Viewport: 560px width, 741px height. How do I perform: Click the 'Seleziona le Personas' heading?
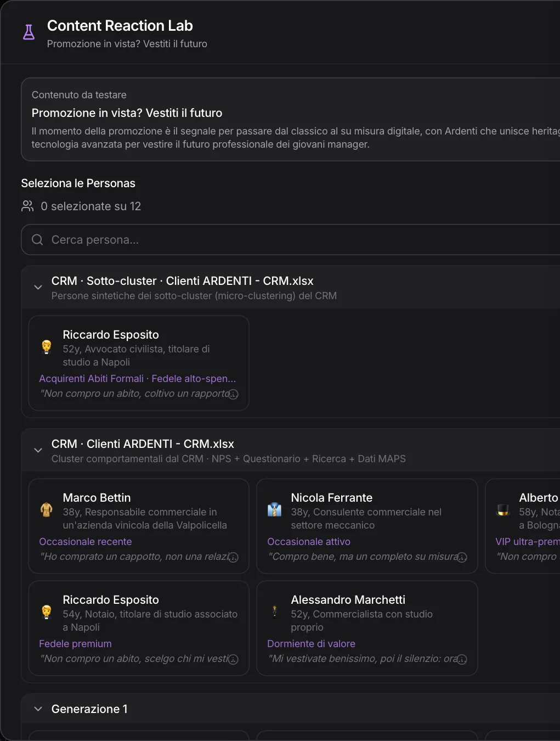coord(78,183)
